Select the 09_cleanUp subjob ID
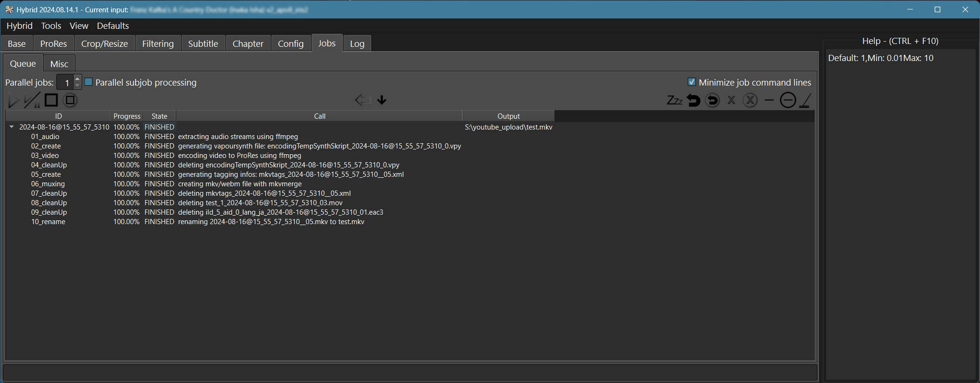 (x=49, y=212)
